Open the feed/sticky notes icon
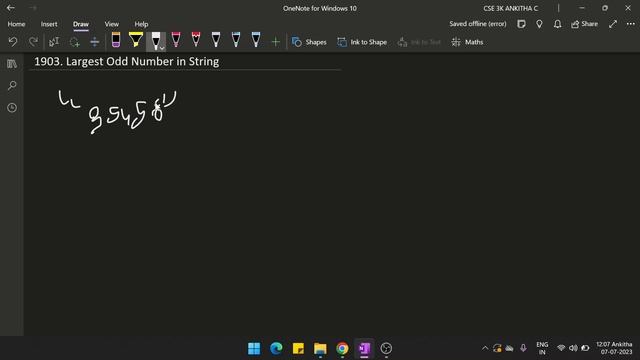This screenshot has height=360, width=640. (521, 24)
